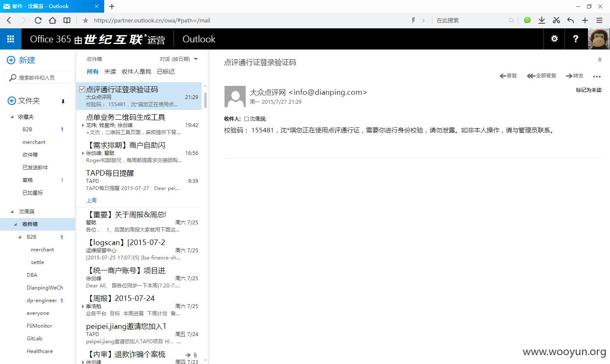Screen dimensions: 610x364
Task: Open the help question mark menu
Action: [x=576, y=39]
